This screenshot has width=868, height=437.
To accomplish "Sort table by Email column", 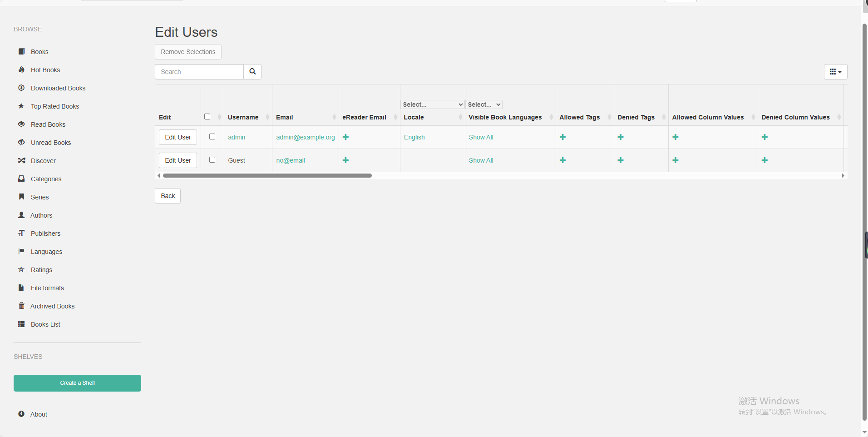I will pos(305,117).
